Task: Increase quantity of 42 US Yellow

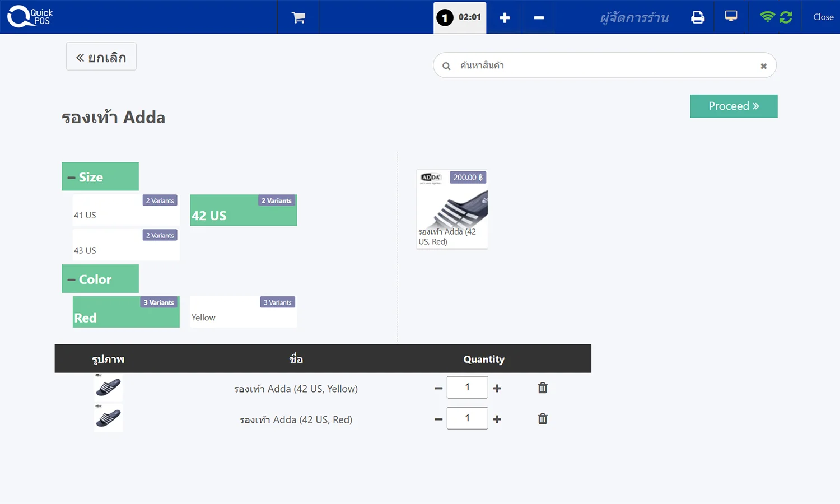Action: pyautogui.click(x=497, y=388)
